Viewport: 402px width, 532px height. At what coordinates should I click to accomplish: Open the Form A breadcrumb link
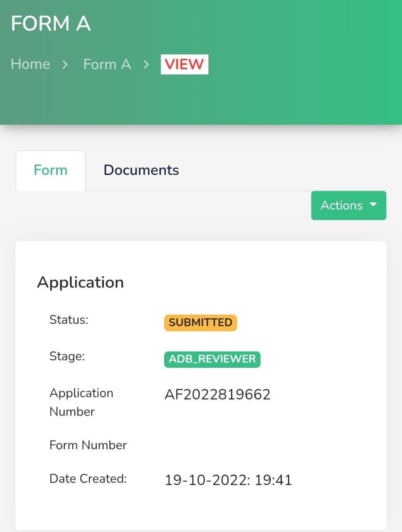coord(107,64)
